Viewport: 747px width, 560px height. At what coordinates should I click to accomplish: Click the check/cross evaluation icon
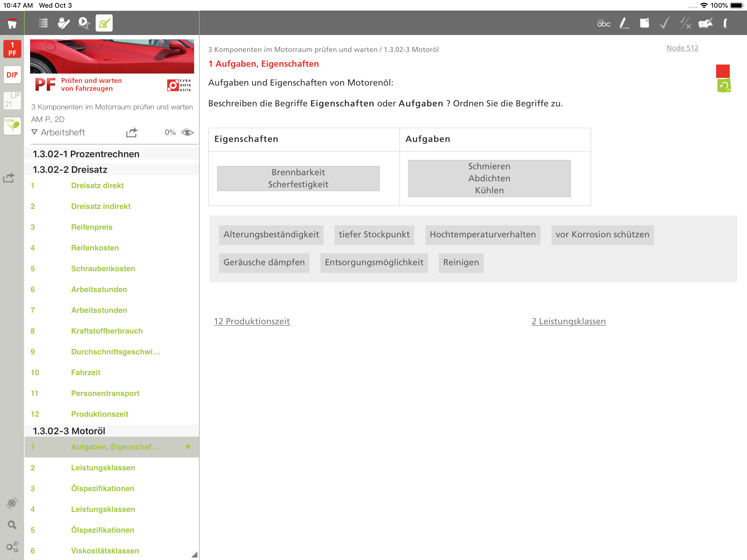[685, 23]
